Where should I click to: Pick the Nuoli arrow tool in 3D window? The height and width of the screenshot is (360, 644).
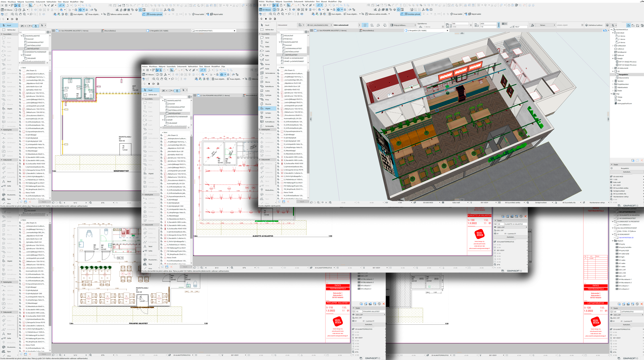point(267,25)
